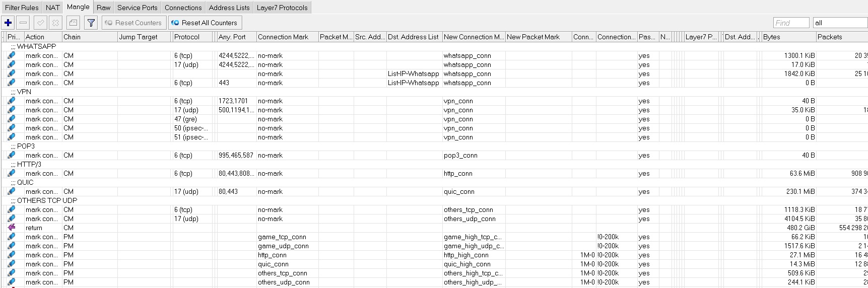The image size is (868, 288).
Task: Click the mark icon of udp 4244,5222 whatsapp rule
Action: coord(12,64)
